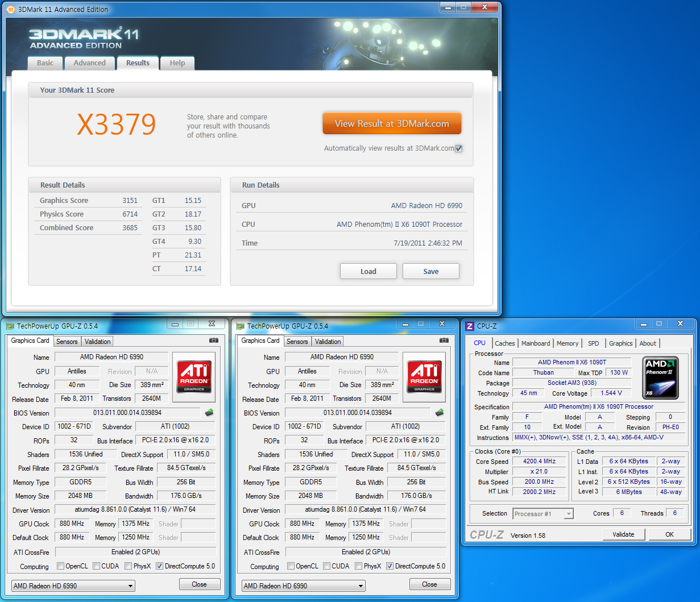This screenshot has width=700, height=602.
Task: Click the camera screenshot icon in right GPU-Z window
Action: pyautogui.click(x=444, y=341)
